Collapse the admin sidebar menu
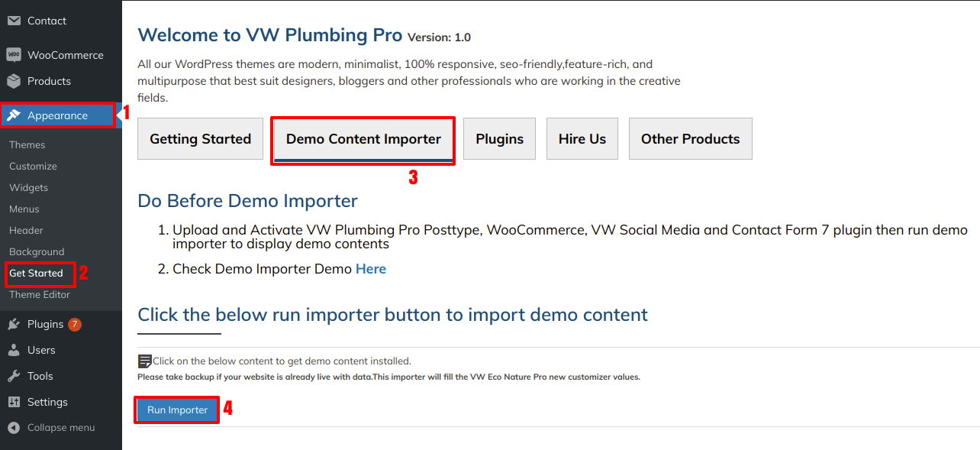This screenshot has width=980, height=450. coord(52,428)
